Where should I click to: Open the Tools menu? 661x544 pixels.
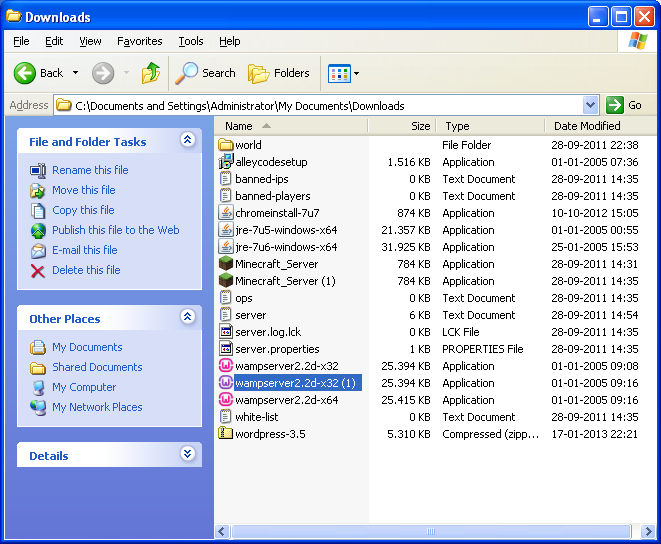pos(191,41)
